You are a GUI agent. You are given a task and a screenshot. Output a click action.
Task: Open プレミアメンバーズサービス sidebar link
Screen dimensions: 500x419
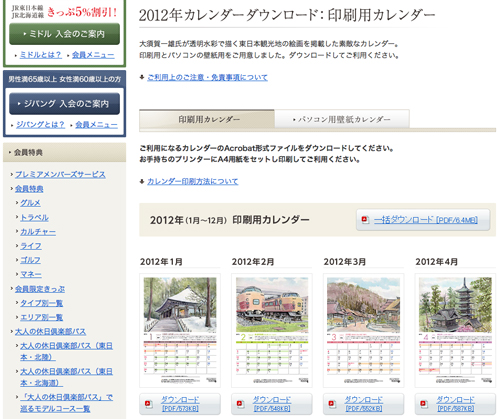pos(60,174)
